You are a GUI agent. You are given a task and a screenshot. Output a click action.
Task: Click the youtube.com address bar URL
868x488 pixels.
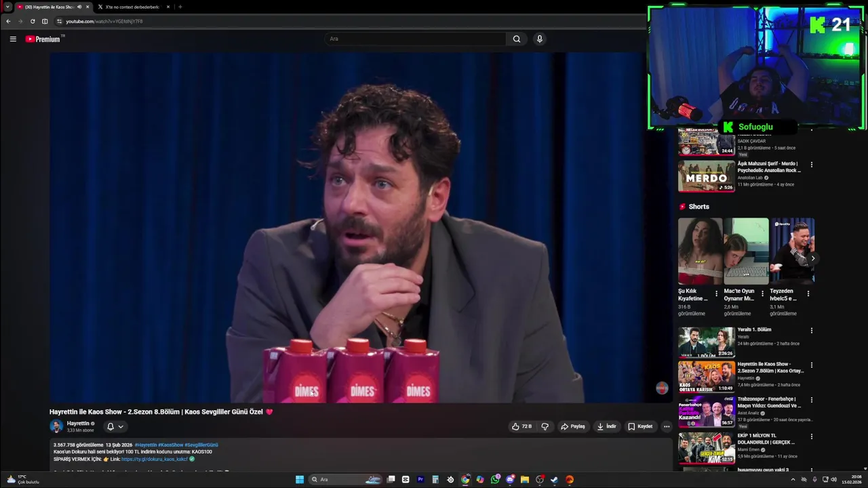(104, 21)
